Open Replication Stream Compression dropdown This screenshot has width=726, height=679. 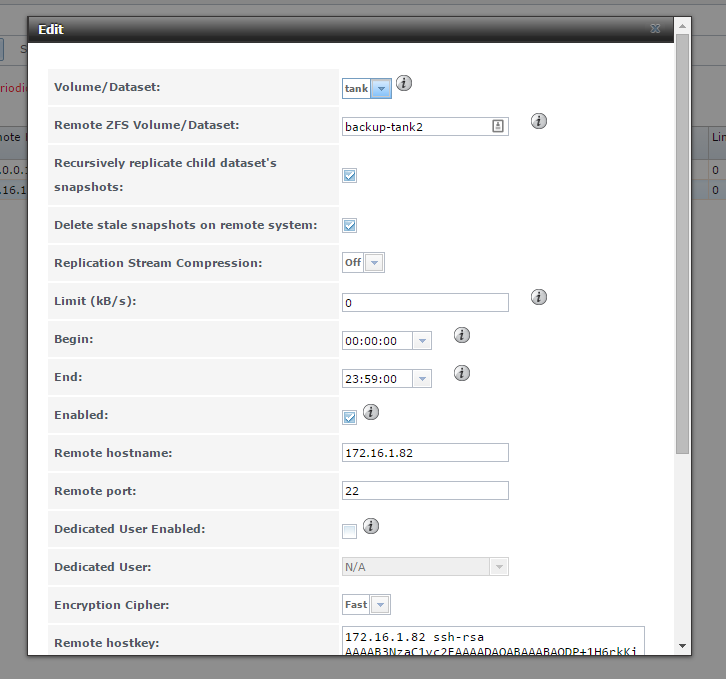point(374,263)
